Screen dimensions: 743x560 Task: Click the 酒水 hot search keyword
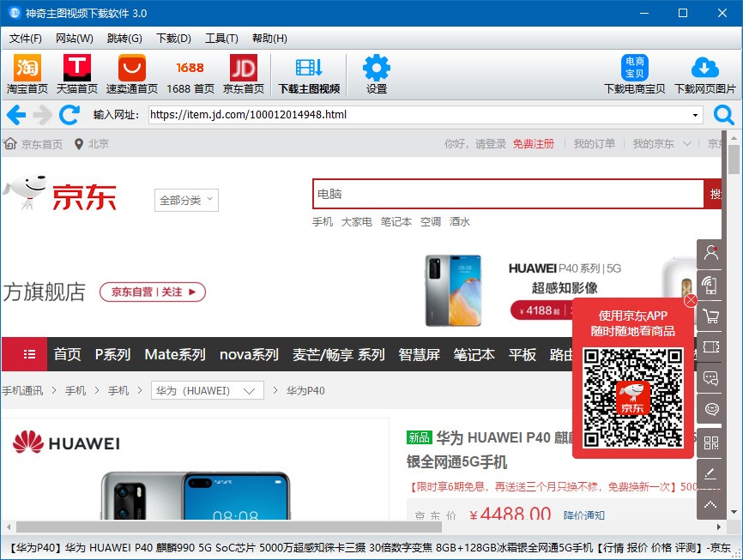coord(460,222)
